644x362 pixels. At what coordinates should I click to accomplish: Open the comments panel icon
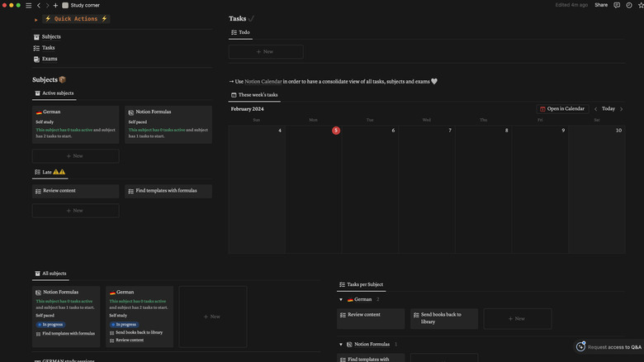pyautogui.click(x=617, y=5)
